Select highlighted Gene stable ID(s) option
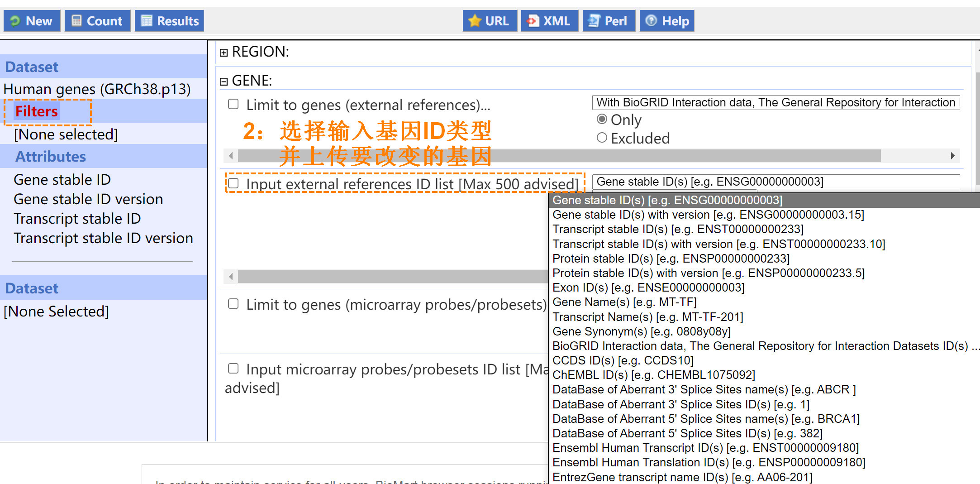980x484 pixels. tap(764, 200)
